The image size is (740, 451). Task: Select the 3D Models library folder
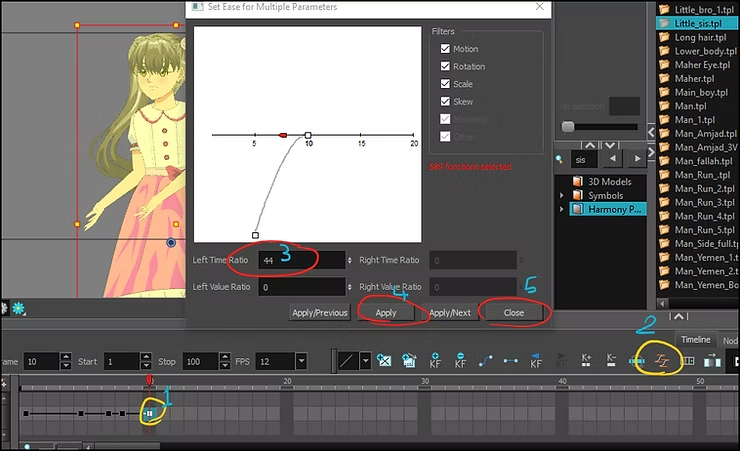tap(609, 182)
